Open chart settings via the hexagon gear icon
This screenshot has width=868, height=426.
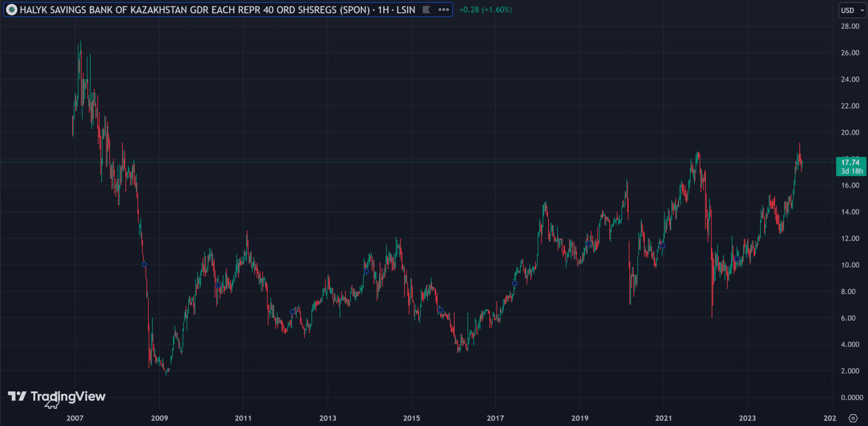(x=853, y=418)
